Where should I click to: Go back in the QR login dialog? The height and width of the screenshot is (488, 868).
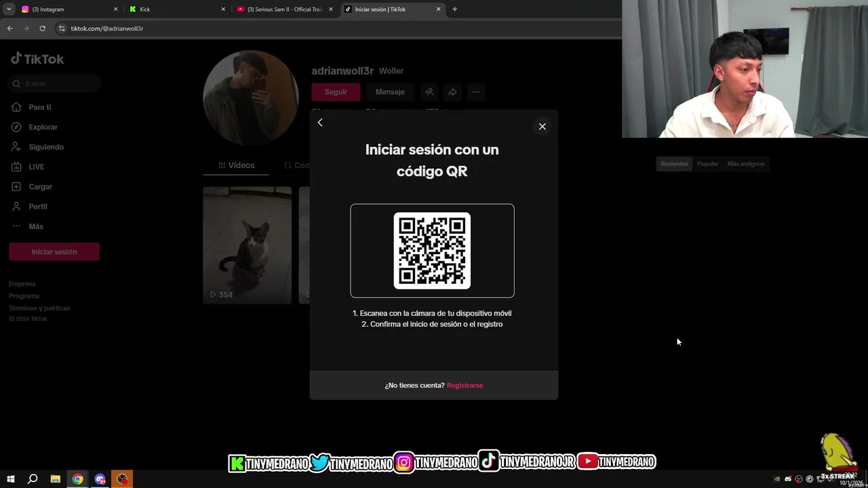click(320, 123)
